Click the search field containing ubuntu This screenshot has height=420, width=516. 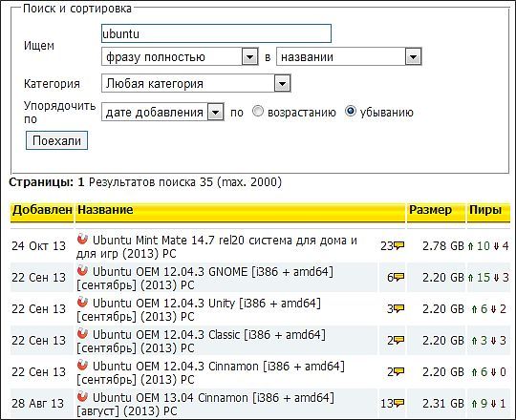(x=216, y=33)
